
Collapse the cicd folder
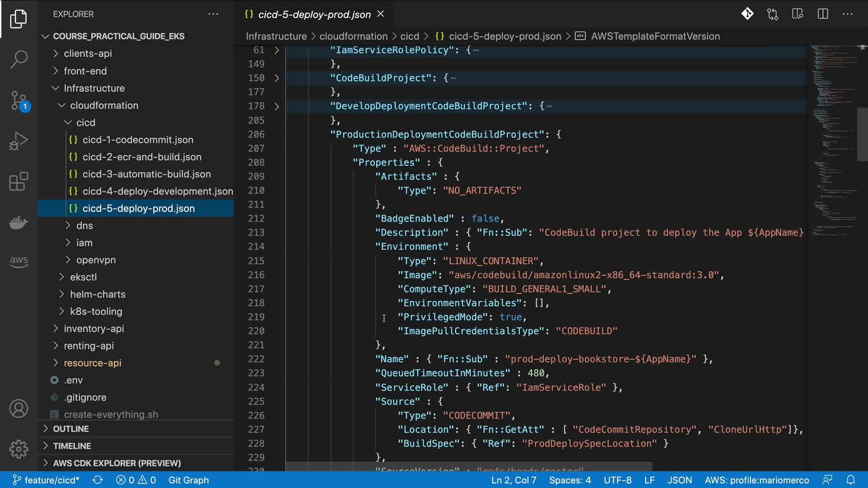click(85, 122)
